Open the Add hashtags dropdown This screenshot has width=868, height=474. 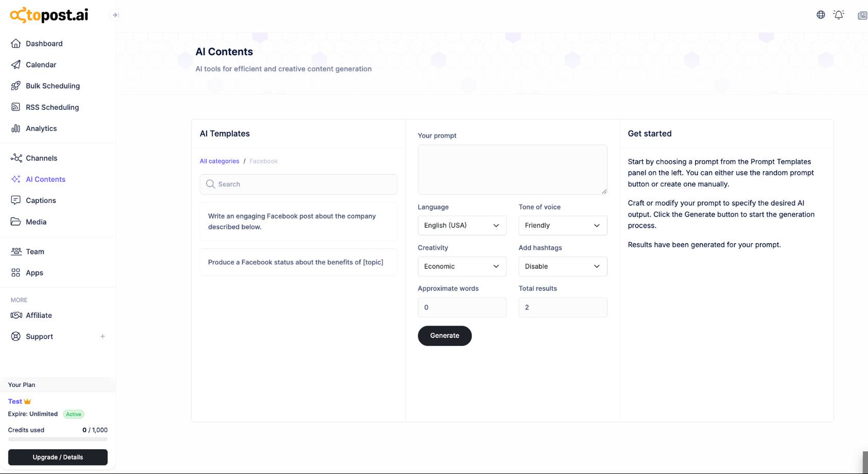(563, 266)
